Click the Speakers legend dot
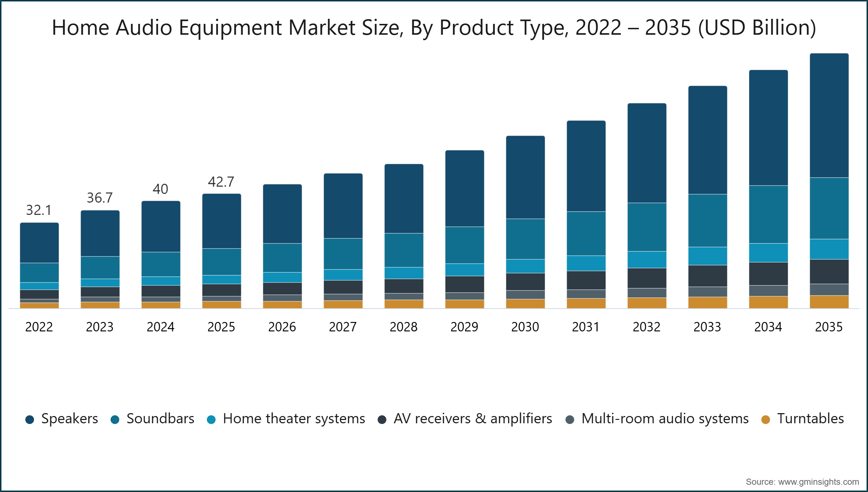Viewport: 868px width, 492px height. point(30,420)
